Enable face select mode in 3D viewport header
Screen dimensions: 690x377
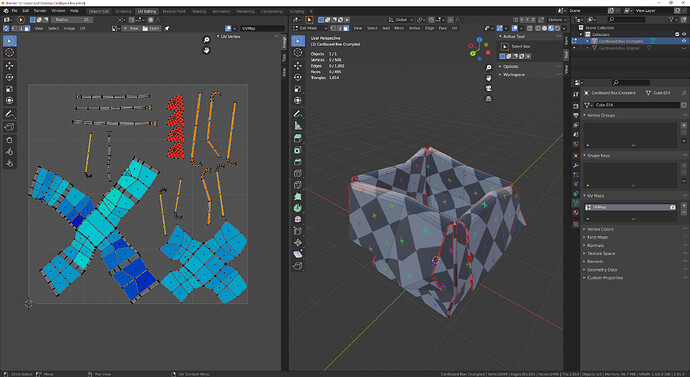click(346, 29)
